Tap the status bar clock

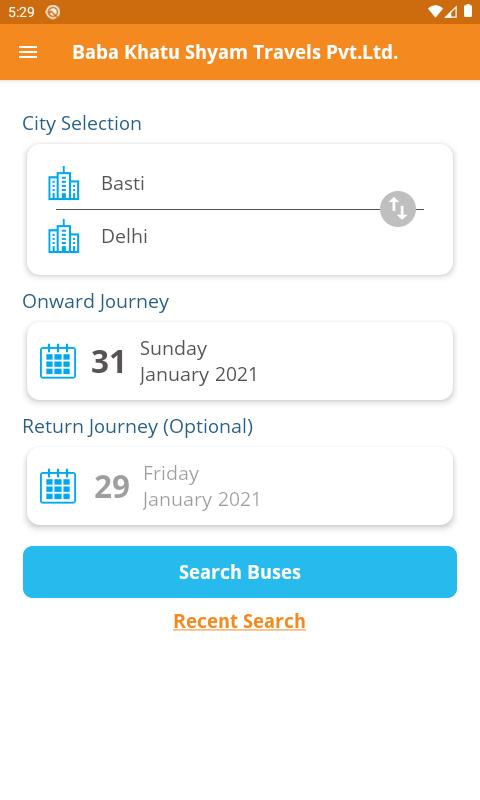pos(21,12)
